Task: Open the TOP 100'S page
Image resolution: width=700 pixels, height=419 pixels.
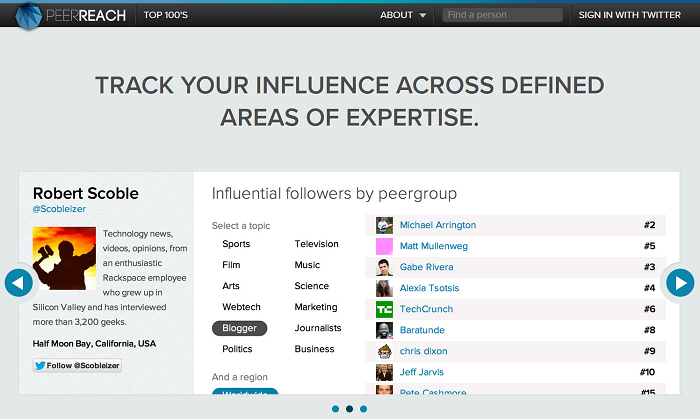Action: pos(165,15)
